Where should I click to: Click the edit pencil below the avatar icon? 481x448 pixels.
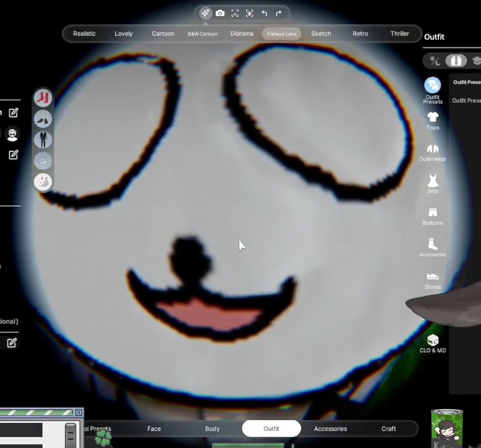click(x=13, y=154)
